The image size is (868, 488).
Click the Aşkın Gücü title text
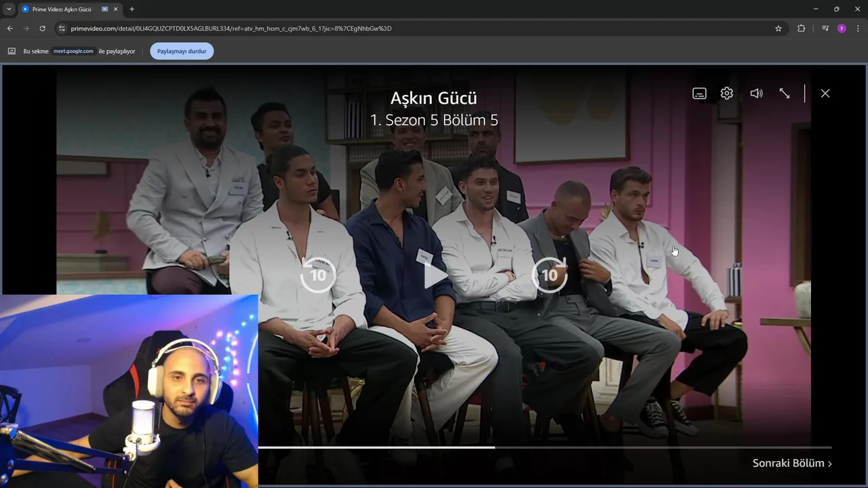click(x=433, y=98)
